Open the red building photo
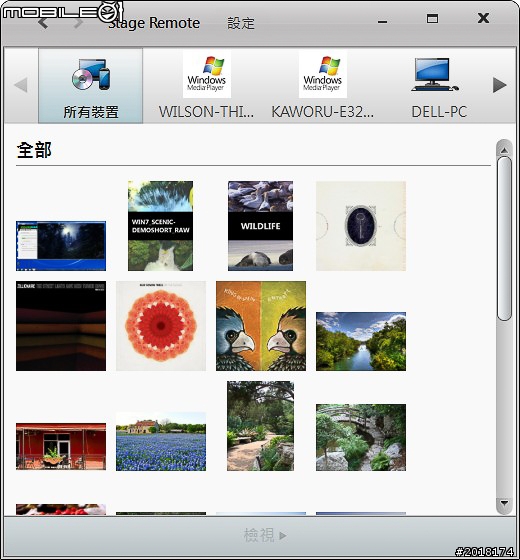This screenshot has height=560, width=520. click(x=61, y=446)
